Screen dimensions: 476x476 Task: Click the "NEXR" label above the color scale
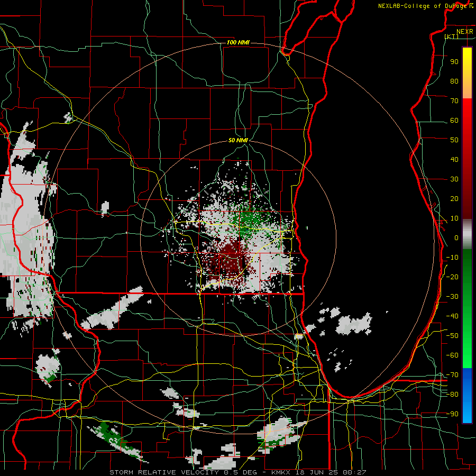pyautogui.click(x=464, y=32)
